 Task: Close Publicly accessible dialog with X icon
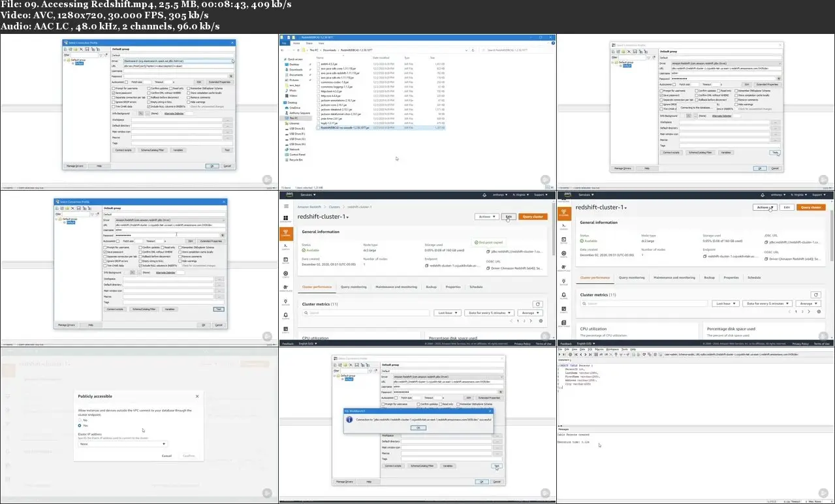[197, 396]
